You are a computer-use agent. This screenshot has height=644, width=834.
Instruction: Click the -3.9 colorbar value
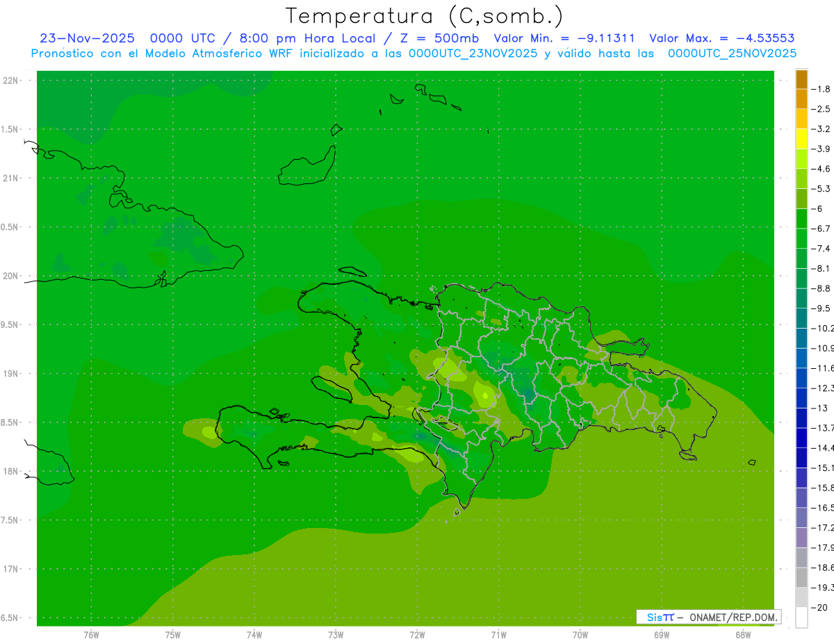822,149
